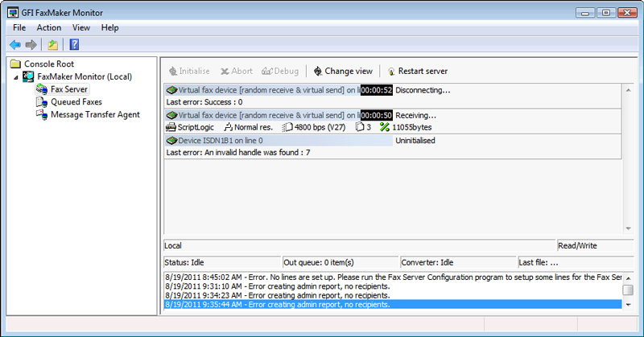Click the 'Device ISDN1B1 on line 0' row

279,141
